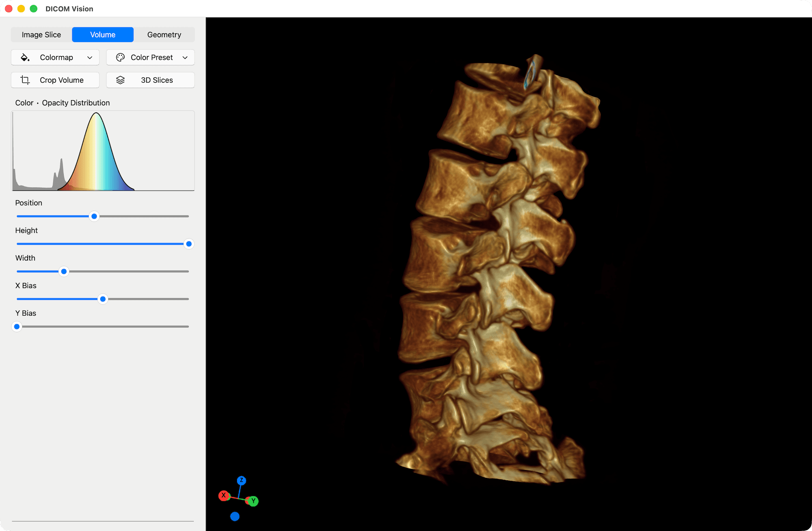
Task: Select the Volume tab
Action: (x=103, y=35)
